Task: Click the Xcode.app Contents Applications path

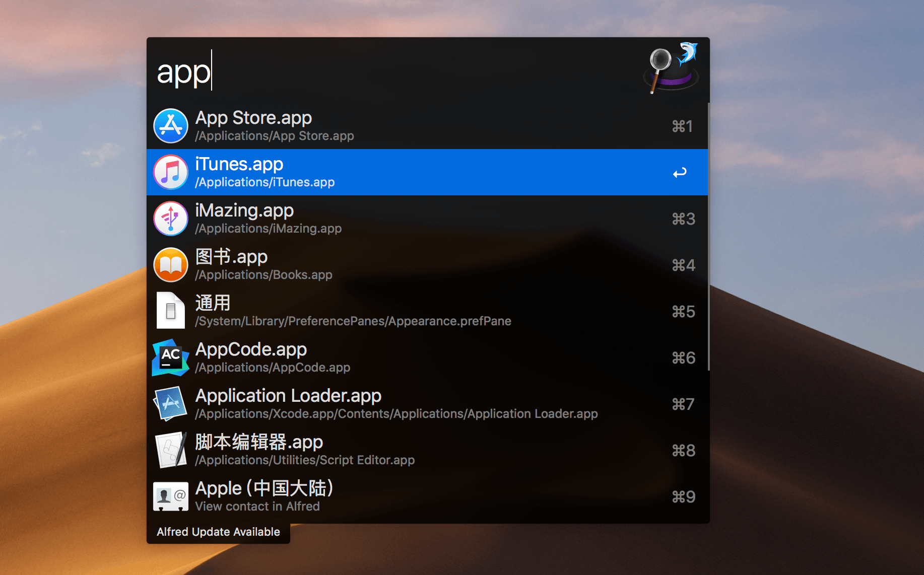Action: [397, 414]
